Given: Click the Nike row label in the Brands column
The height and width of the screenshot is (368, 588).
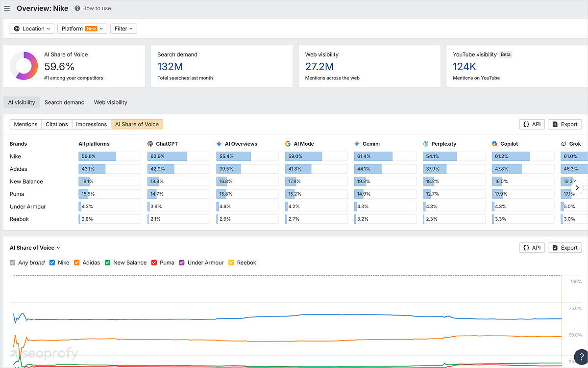Looking at the screenshot, I should [x=15, y=157].
